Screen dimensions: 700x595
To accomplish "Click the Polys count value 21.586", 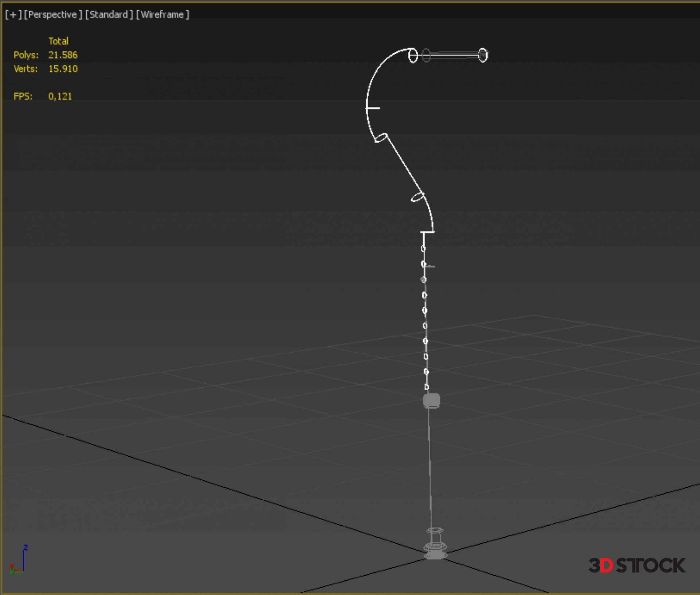I will click(63, 55).
